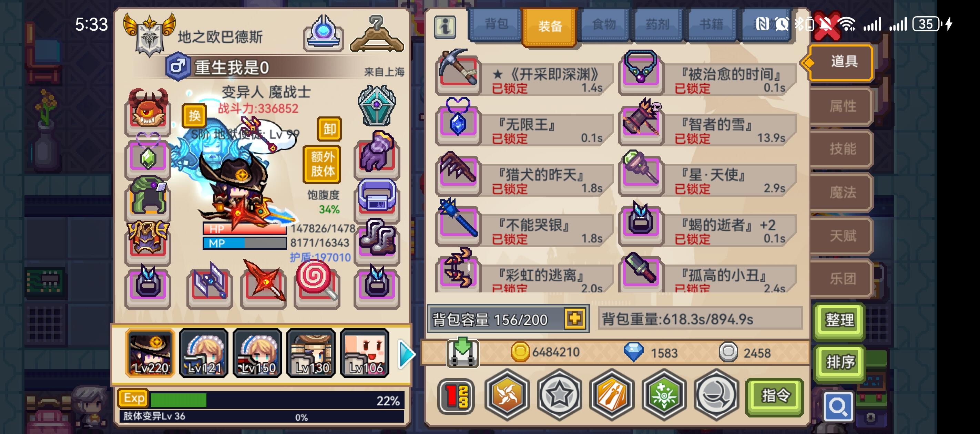The width and height of the screenshot is (980, 434).
Task: Expand the party list with the blue arrow
Action: [x=406, y=354]
